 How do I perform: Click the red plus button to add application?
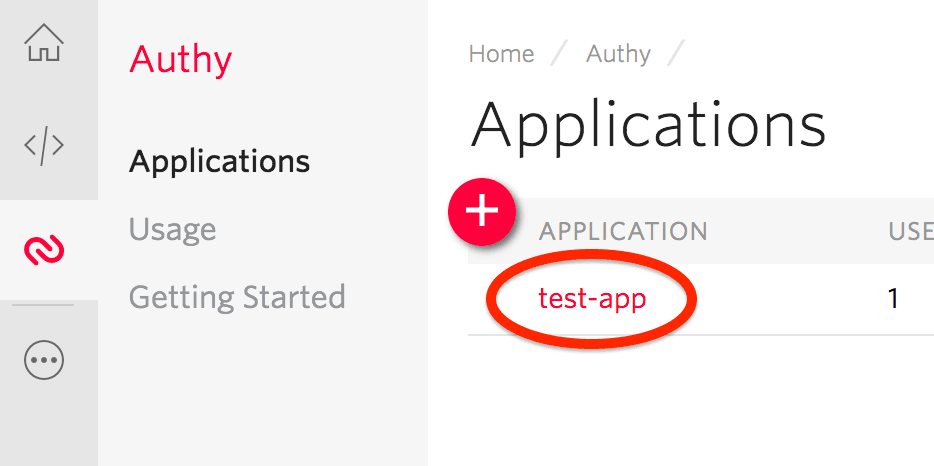482,211
